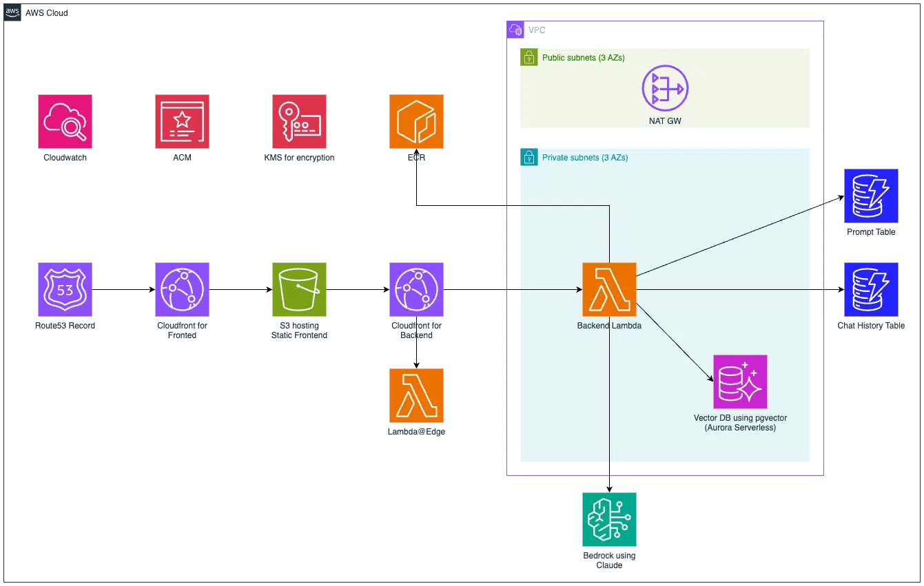The image size is (924, 586).
Task: Select the Route 53 shield icon
Action: 64,289
